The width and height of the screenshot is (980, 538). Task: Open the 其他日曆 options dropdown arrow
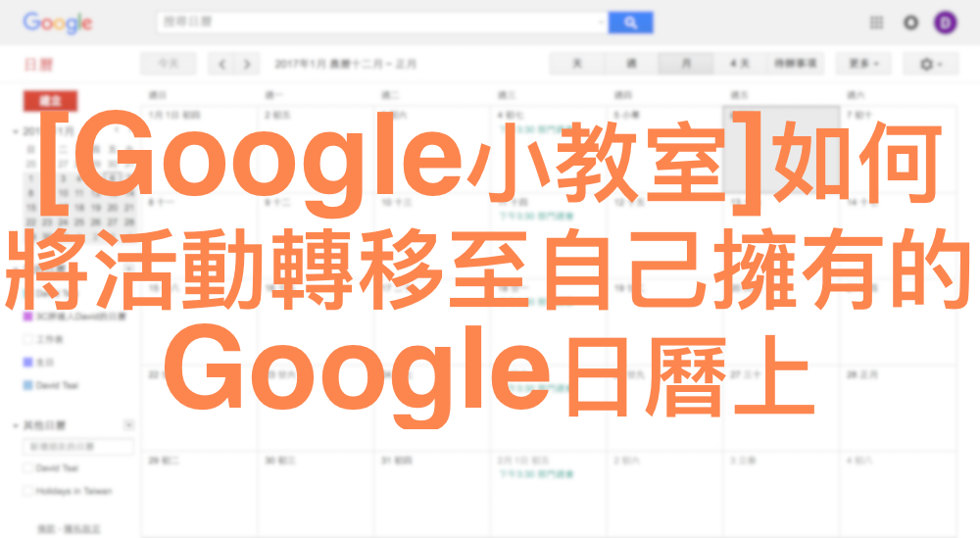(128, 425)
